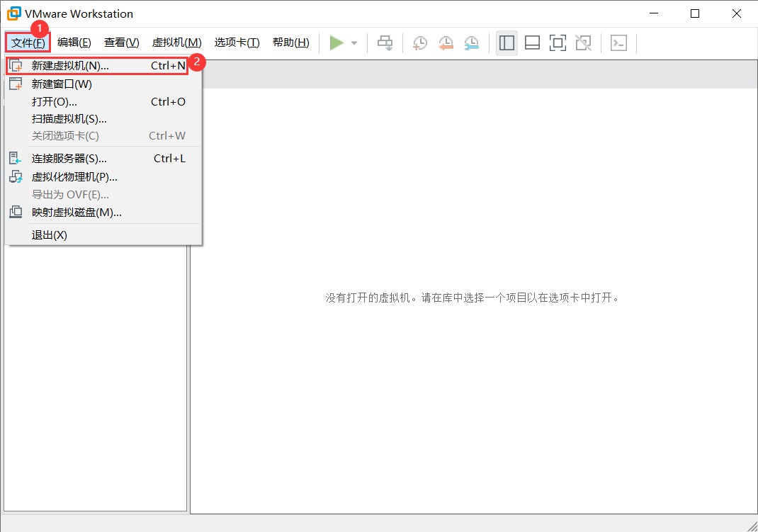Open the snapshot manager icon
This screenshot has height=532, width=758.
coord(471,43)
